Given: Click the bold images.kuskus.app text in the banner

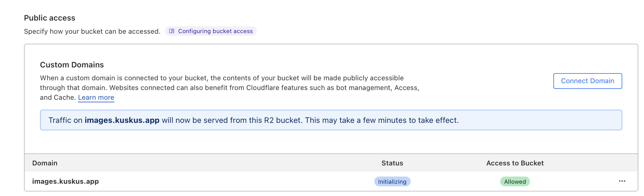Looking at the screenshot, I should coord(122,120).
